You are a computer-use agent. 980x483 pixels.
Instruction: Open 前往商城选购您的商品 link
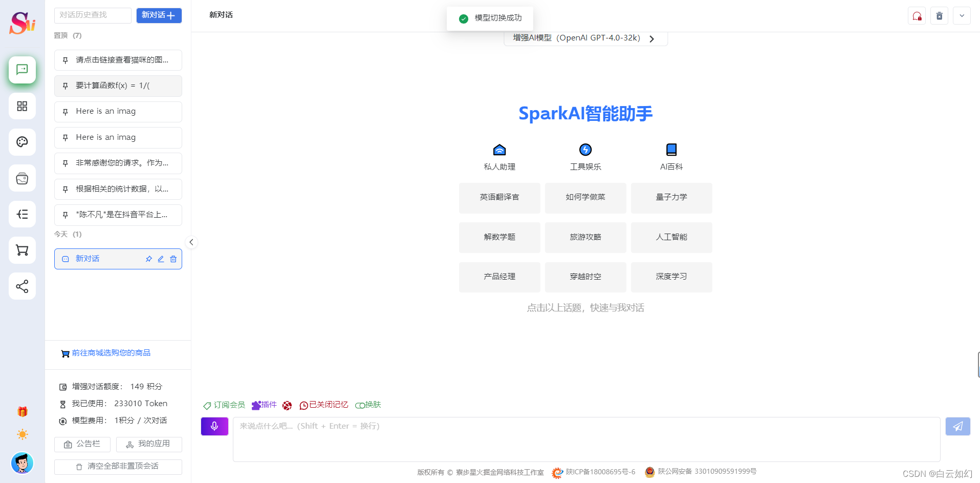[106, 353]
